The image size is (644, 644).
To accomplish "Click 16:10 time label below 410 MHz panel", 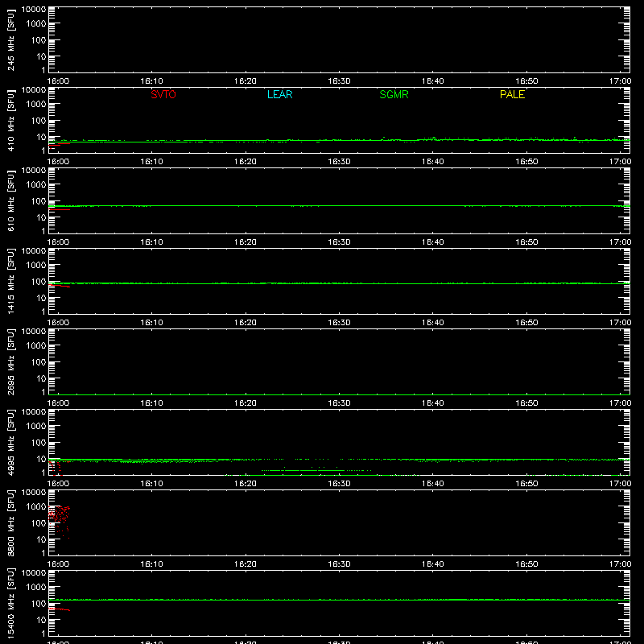I will 151,162.
